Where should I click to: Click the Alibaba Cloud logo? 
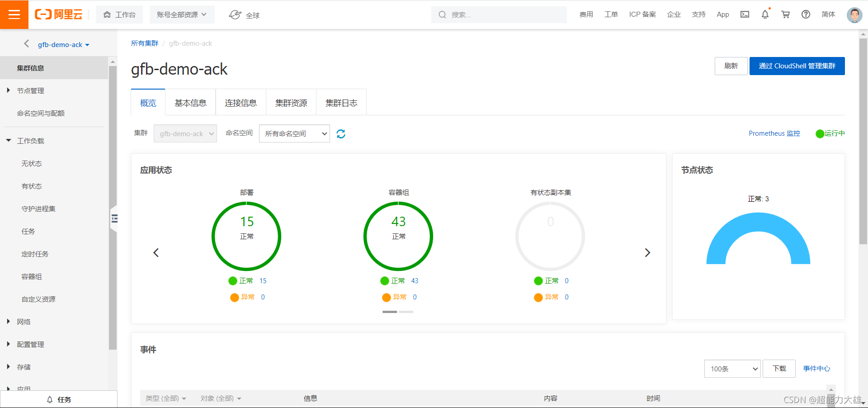pyautogui.click(x=59, y=14)
